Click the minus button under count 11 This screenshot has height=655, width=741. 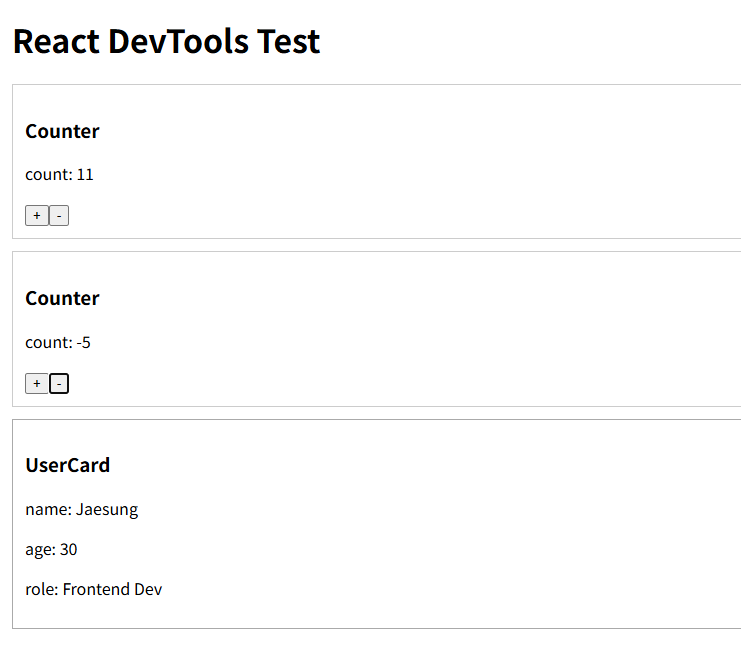(x=59, y=216)
